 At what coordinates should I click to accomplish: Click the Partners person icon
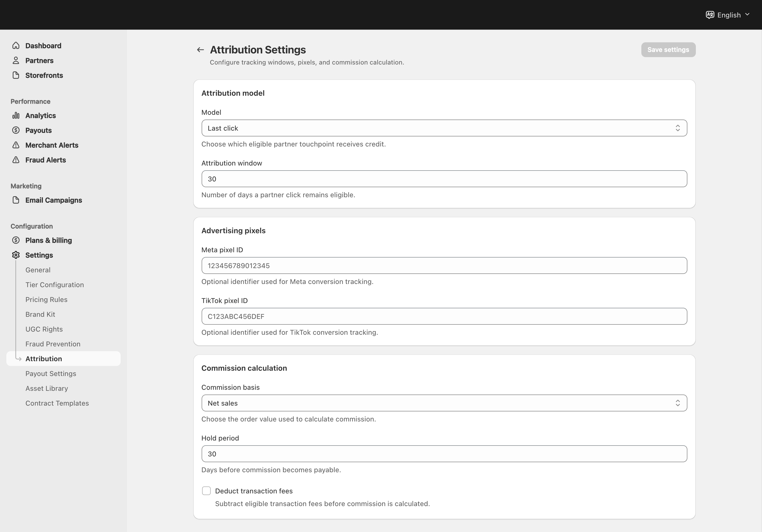coord(16,60)
